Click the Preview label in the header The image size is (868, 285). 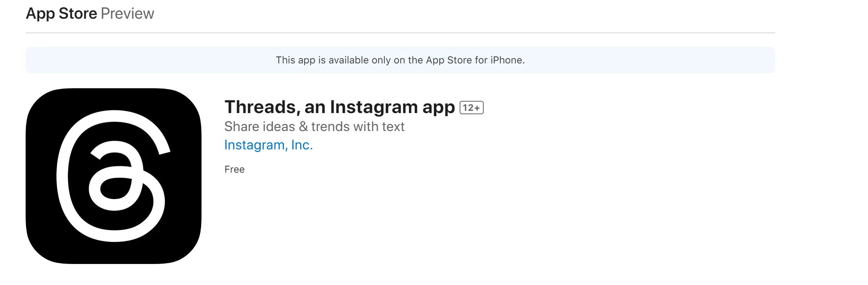[x=127, y=14]
